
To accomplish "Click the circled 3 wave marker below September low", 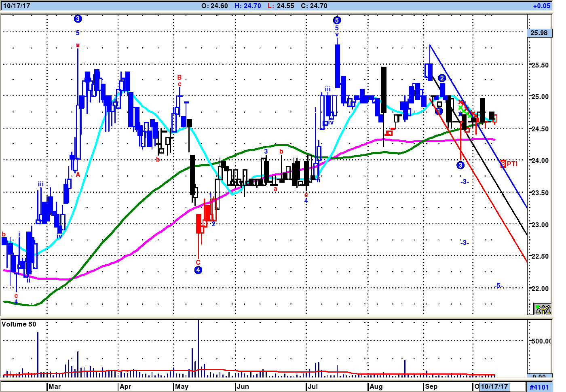I will tap(460, 165).
